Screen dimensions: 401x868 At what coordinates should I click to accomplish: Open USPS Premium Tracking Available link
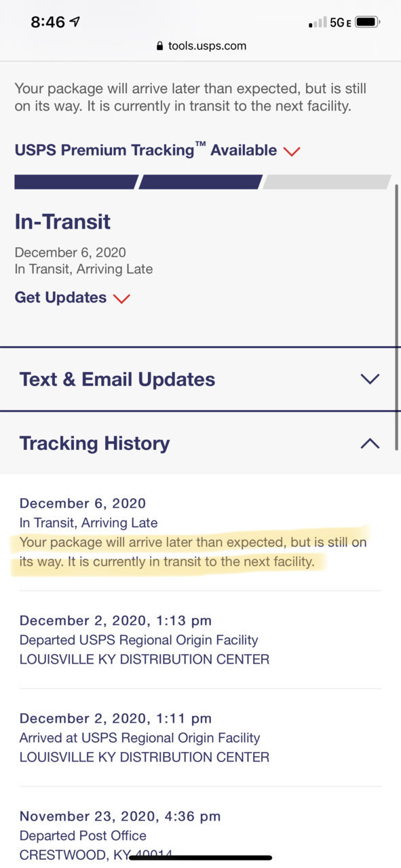[x=145, y=150]
